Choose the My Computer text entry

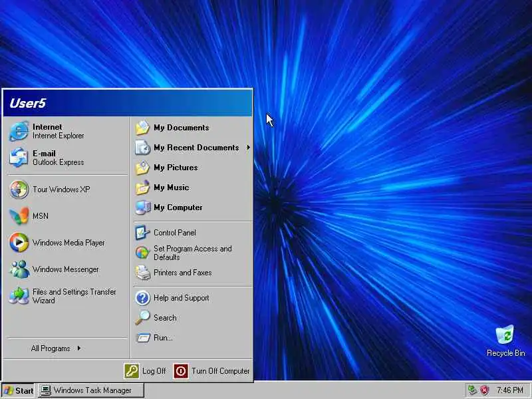(178, 207)
